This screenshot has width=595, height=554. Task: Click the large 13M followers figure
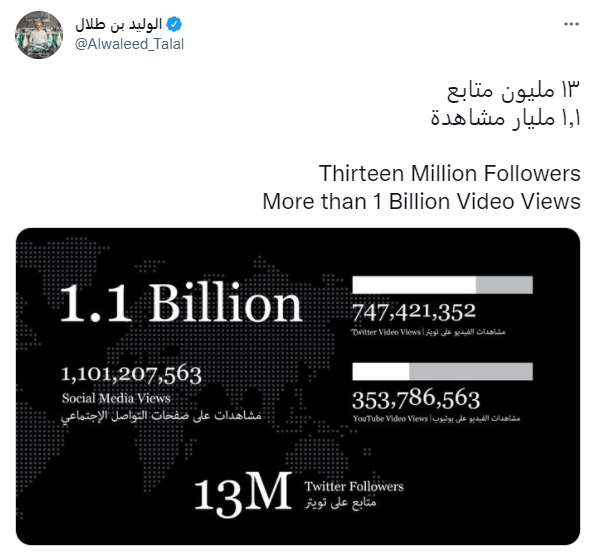pos(243,495)
